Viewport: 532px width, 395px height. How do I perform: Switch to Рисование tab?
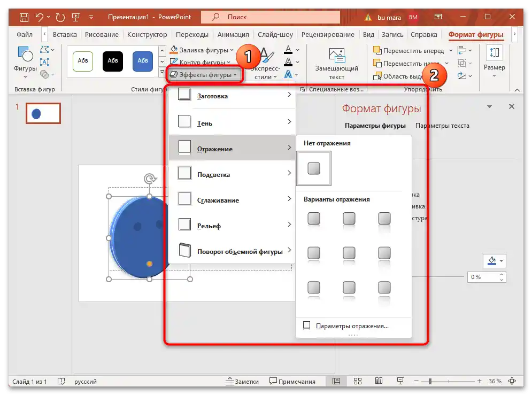[x=102, y=35]
